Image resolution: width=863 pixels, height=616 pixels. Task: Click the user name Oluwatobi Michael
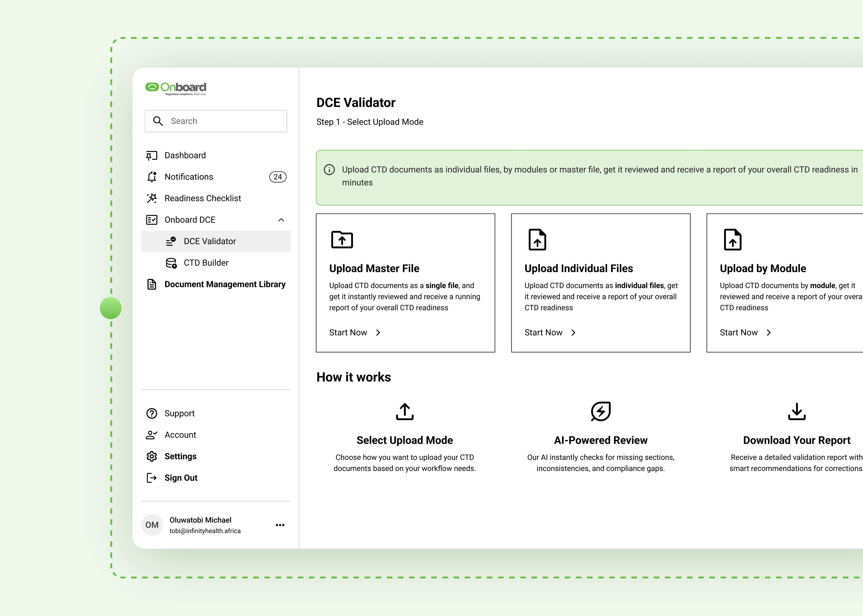(200, 520)
